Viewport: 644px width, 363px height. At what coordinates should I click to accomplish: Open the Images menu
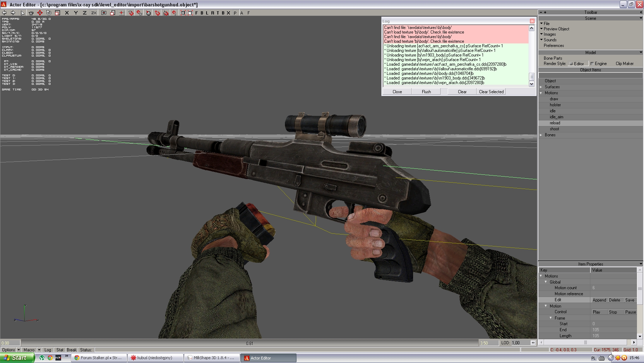coord(549,34)
